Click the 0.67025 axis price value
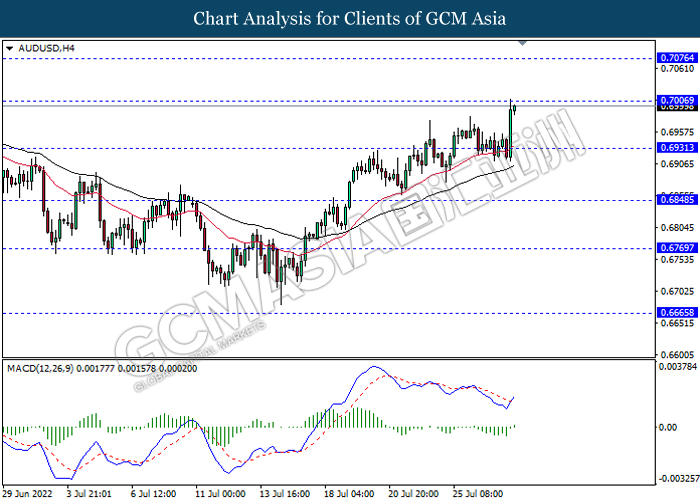Image resolution: width=700 pixels, height=500 pixels. click(x=677, y=291)
